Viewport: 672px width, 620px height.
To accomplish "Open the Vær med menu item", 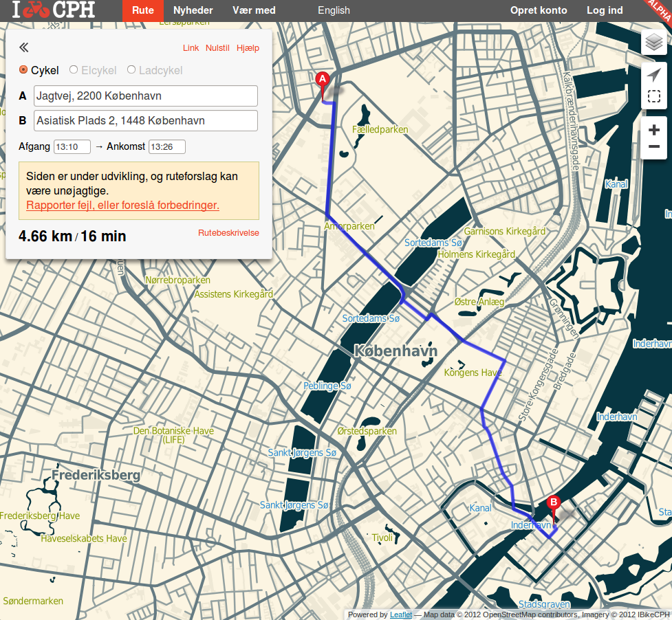I will coord(254,10).
